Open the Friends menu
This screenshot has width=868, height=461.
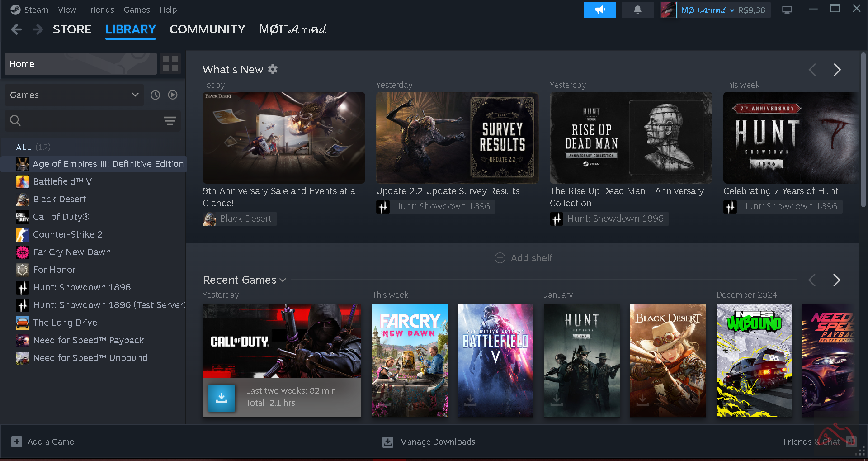coord(100,10)
